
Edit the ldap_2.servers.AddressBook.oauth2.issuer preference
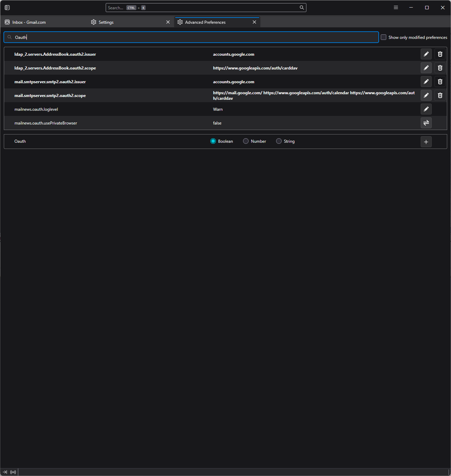click(x=426, y=54)
